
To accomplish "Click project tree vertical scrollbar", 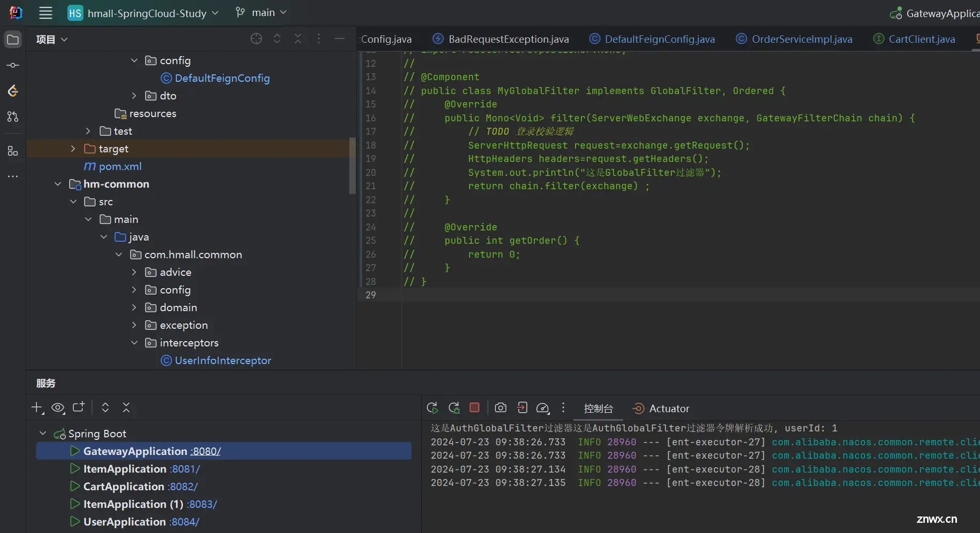I will [352, 166].
